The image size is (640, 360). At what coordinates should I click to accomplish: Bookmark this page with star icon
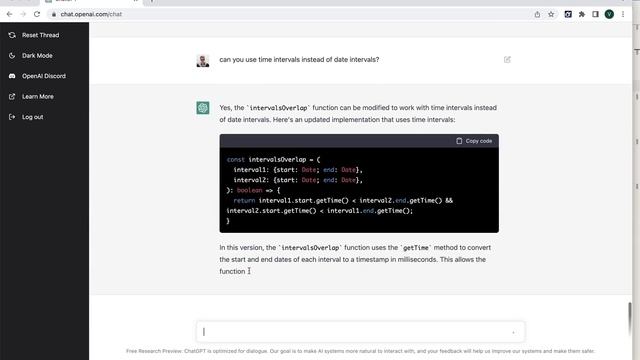pyautogui.click(x=551, y=14)
